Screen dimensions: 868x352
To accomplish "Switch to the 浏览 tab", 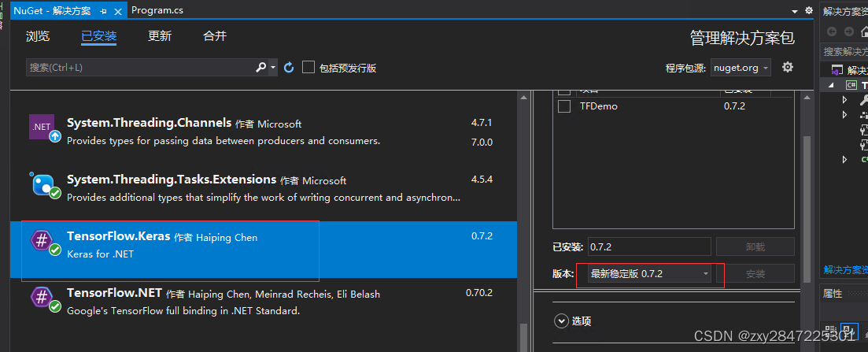I will (x=38, y=36).
